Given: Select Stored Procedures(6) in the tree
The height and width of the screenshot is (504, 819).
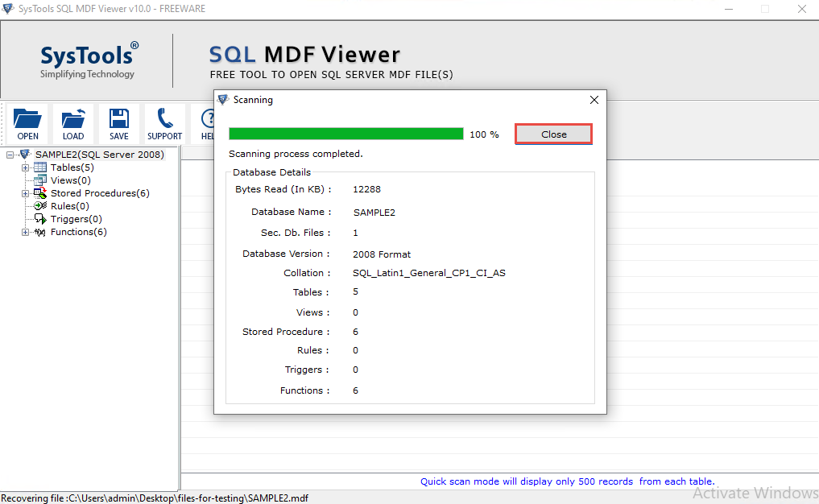Looking at the screenshot, I should [x=100, y=193].
